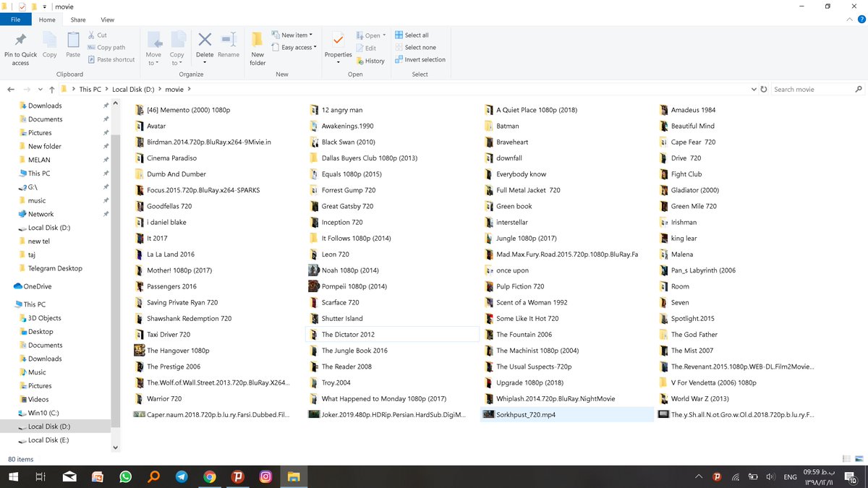The image size is (868, 488).
Task: Select the Pulp Fiction 720 folder
Action: 567,286
